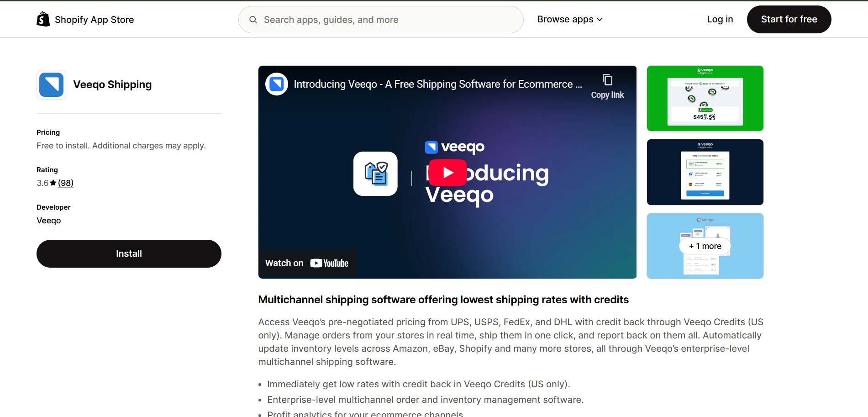Click the search magnifier icon

tap(253, 20)
